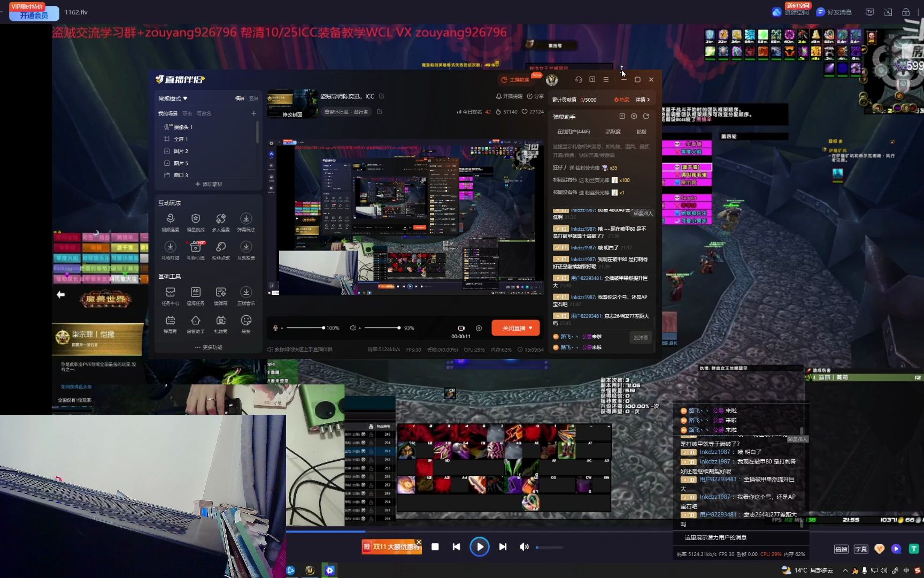Switch to 横屏 landscape orientation
Viewport: 924px width, 578px height.
(x=240, y=98)
